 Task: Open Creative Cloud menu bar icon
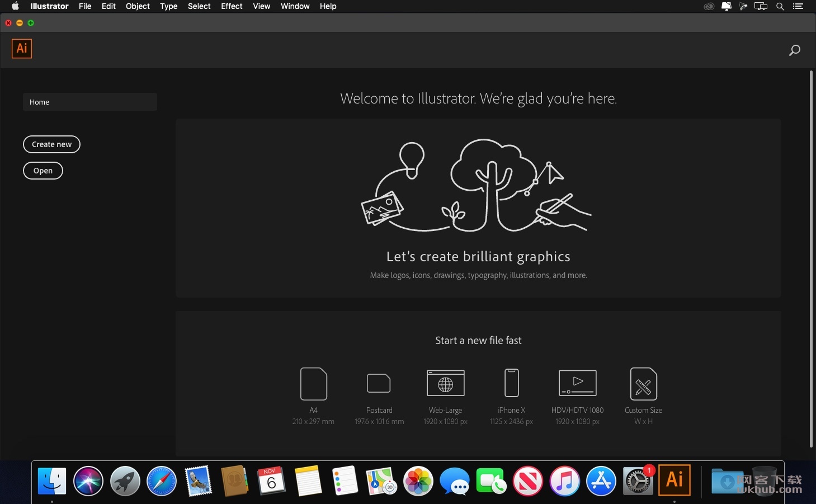(709, 6)
